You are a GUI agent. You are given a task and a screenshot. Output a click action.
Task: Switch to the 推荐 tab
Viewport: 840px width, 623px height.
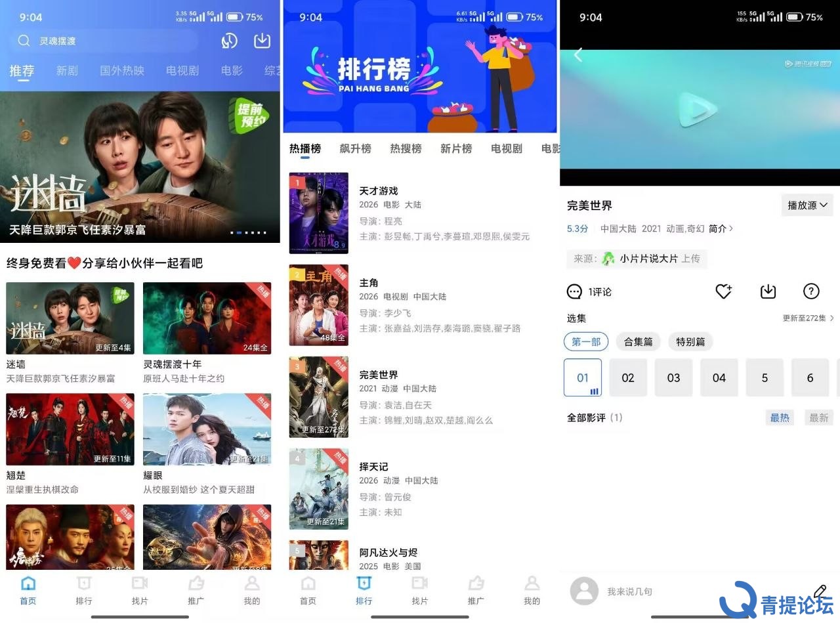coord(22,70)
